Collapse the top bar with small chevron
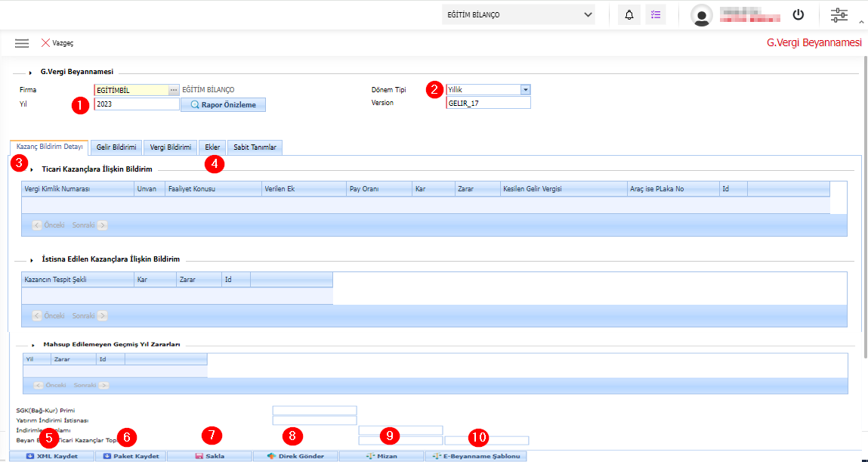The height and width of the screenshot is (462, 868). tap(861, 23)
